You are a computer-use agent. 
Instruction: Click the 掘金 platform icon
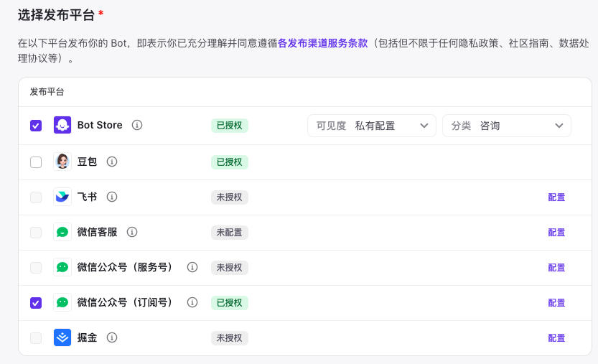62,337
